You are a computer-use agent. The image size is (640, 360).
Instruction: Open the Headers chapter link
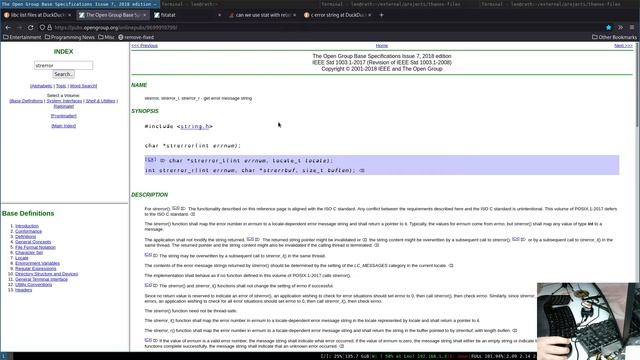[24, 290]
